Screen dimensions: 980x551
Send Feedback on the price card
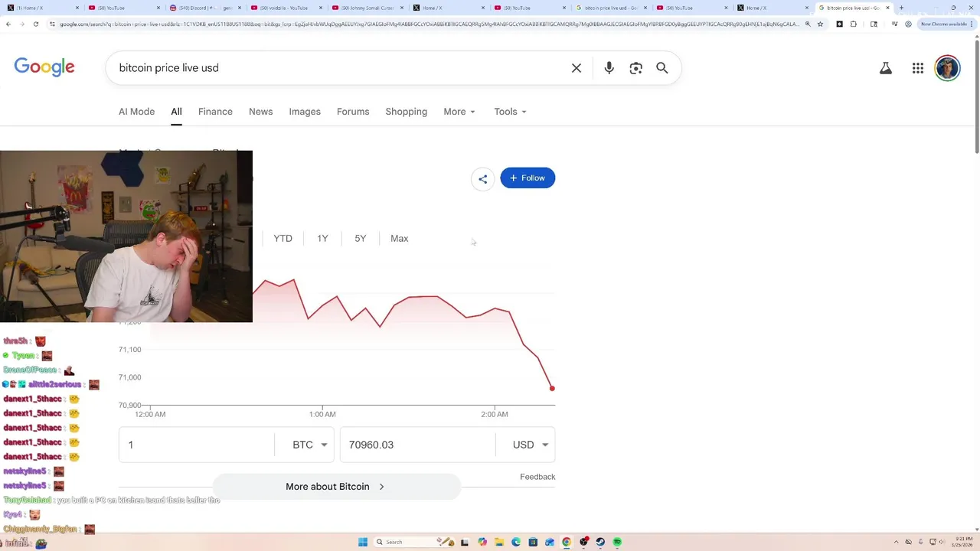pos(537,477)
